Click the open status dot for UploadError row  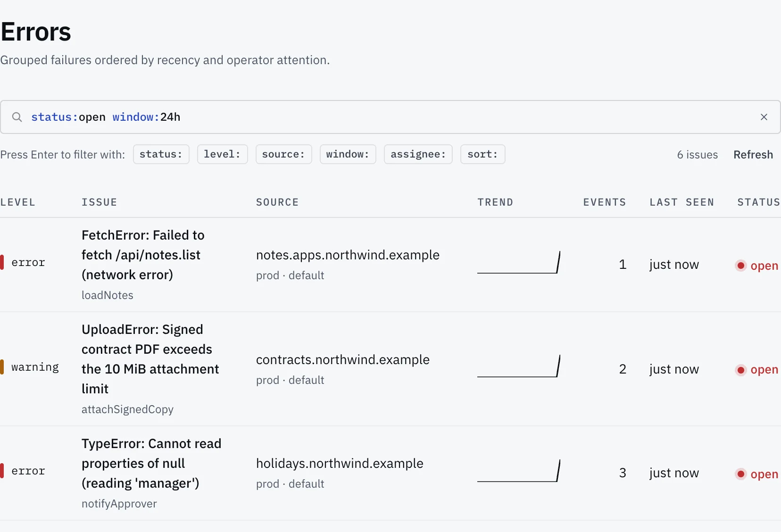(741, 370)
